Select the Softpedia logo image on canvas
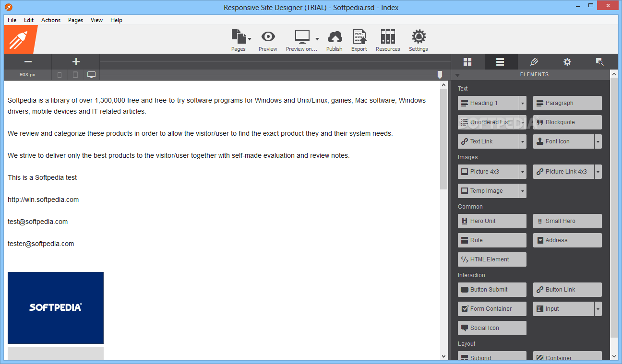The height and width of the screenshot is (364, 622). coord(56,308)
